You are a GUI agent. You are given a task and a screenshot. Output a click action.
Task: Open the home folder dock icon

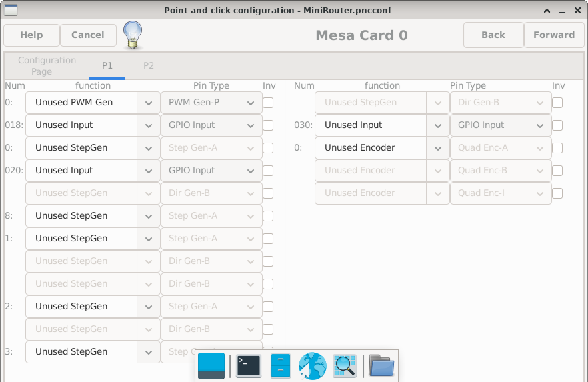381,366
